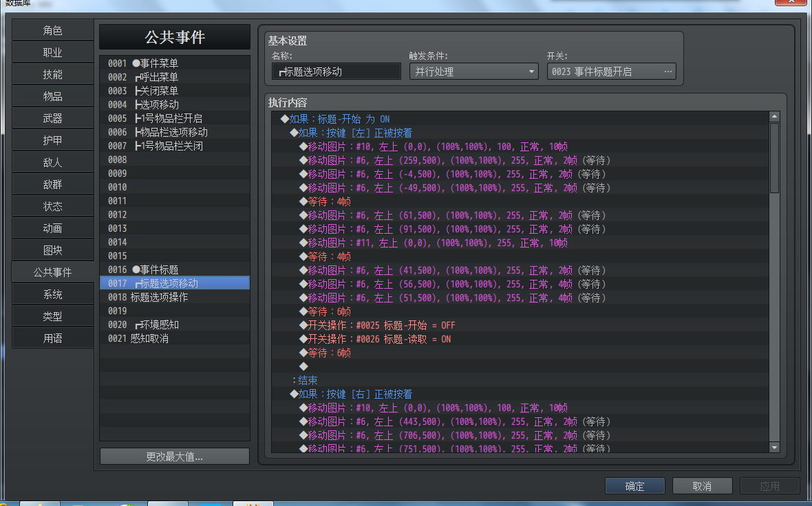Viewport: 812px width, 506px height.
Task: Click the 执行内容 vertical scrollbar thumb
Action: click(x=774, y=158)
